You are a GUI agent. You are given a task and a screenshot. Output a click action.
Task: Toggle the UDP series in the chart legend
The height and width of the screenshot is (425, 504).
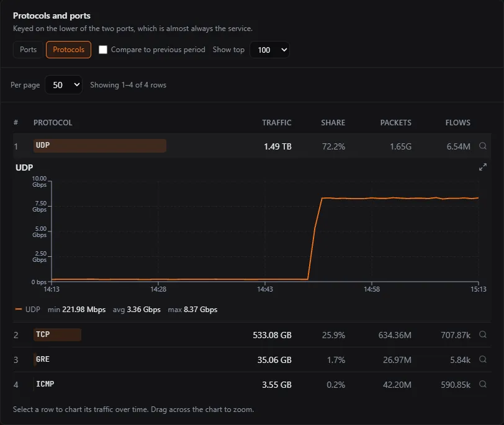click(28, 310)
